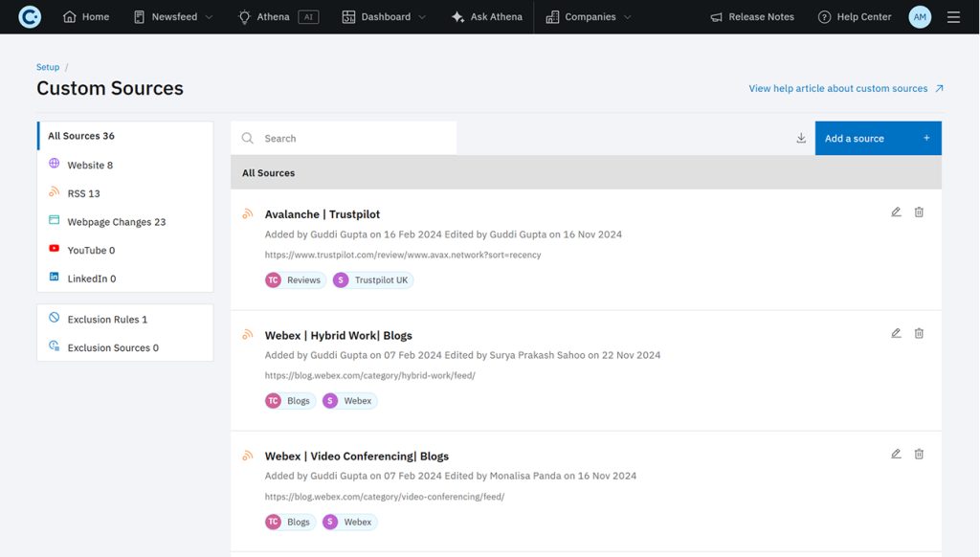The width and height of the screenshot is (980, 557).
Task: Switch to the Home menu item
Action: [86, 16]
